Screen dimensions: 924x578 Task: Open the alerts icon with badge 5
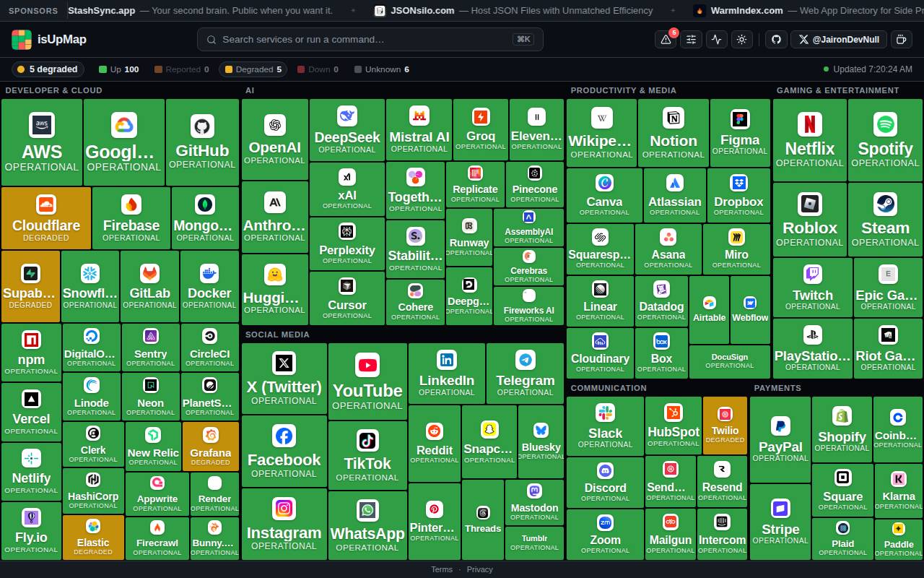pyautogui.click(x=666, y=40)
